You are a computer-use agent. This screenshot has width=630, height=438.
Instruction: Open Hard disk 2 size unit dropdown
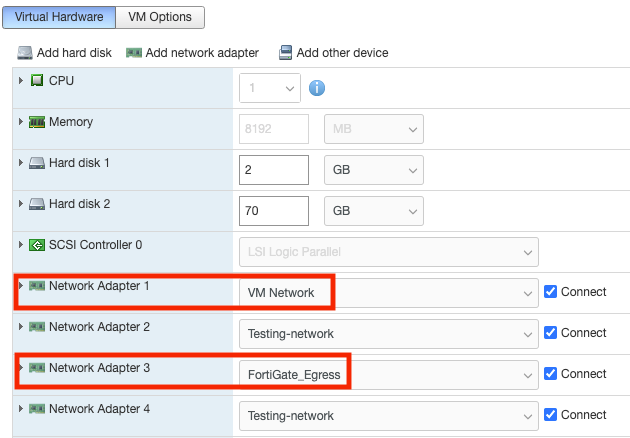(373, 211)
